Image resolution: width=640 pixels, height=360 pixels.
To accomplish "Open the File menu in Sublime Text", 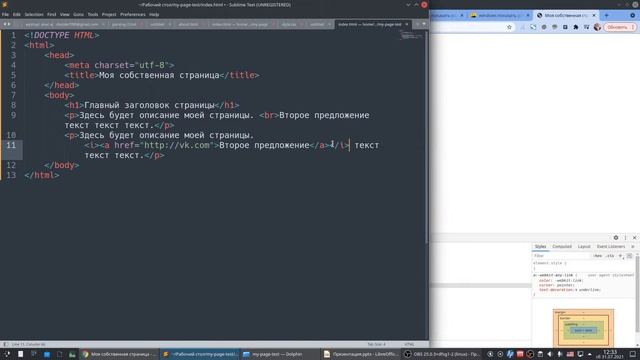I will [5, 14].
